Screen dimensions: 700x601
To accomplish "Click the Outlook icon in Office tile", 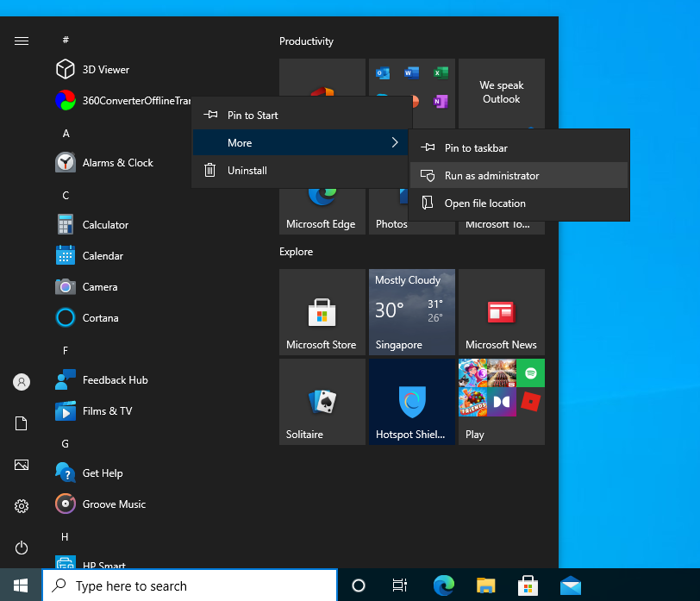I will (383, 72).
